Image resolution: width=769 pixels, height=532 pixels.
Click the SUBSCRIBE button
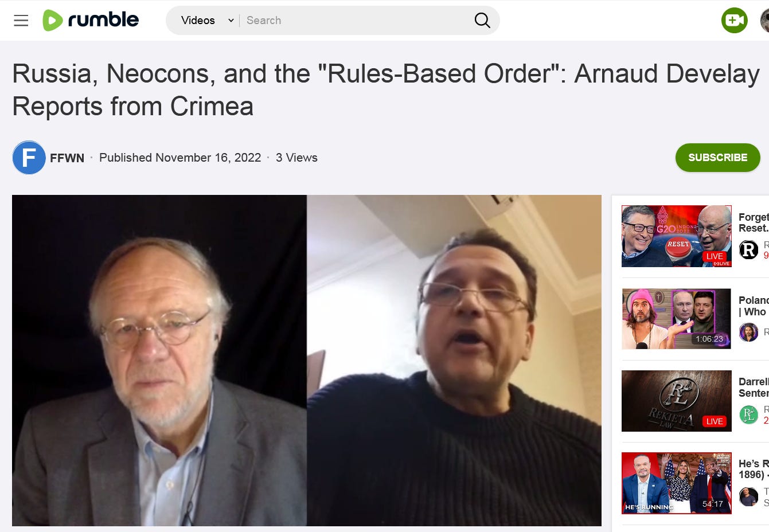pos(717,158)
